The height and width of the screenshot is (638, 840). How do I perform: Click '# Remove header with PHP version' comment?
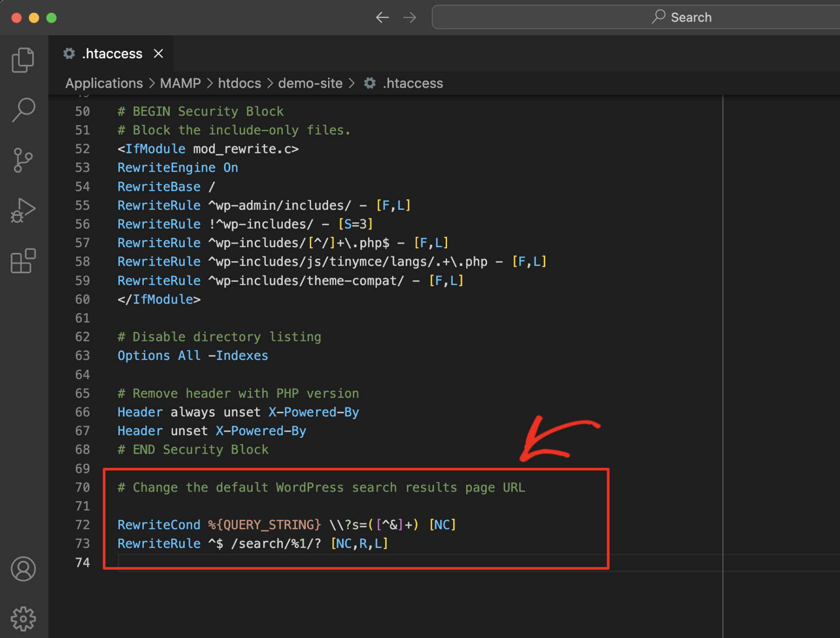(238, 394)
